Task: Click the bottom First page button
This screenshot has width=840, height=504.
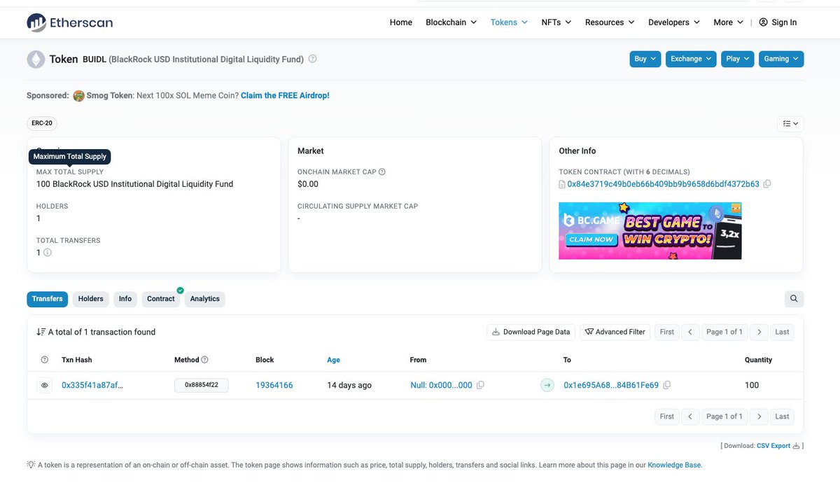Action: pyautogui.click(x=667, y=416)
